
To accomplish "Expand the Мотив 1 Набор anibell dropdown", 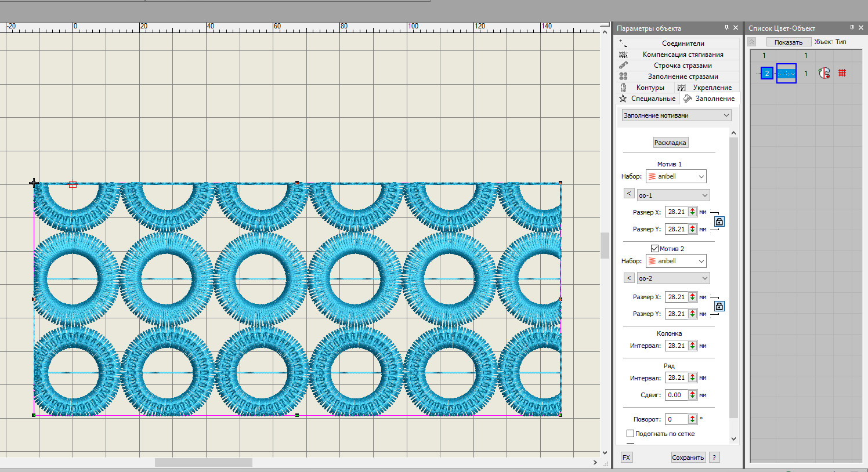I will pos(676,176).
